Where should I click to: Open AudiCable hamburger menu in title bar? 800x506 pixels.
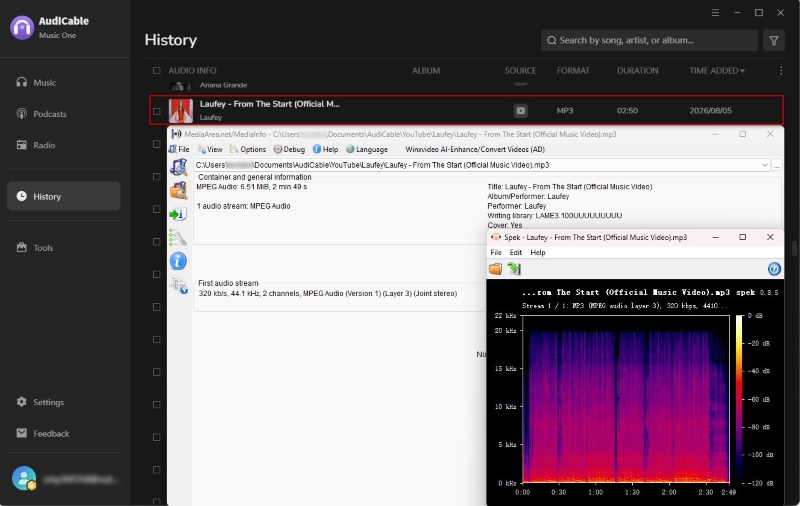[715, 13]
